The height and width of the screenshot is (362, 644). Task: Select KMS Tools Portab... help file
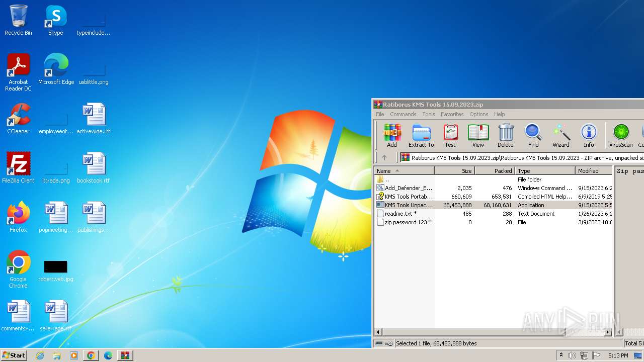point(493,197)
